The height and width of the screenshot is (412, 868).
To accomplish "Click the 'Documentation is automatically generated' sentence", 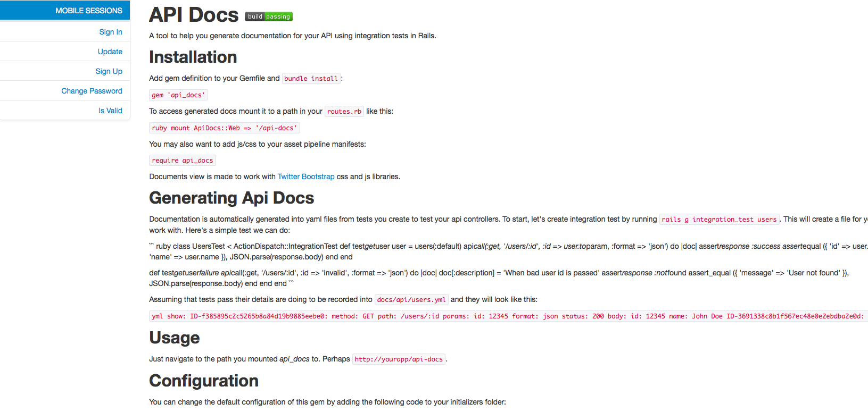I will click(x=508, y=224).
